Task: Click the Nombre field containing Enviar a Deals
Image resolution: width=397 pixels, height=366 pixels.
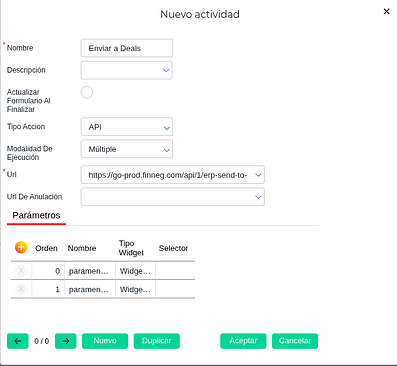Action: 127,48
